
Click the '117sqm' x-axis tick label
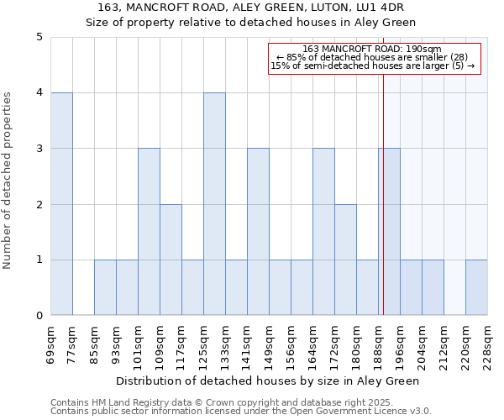click(181, 349)
